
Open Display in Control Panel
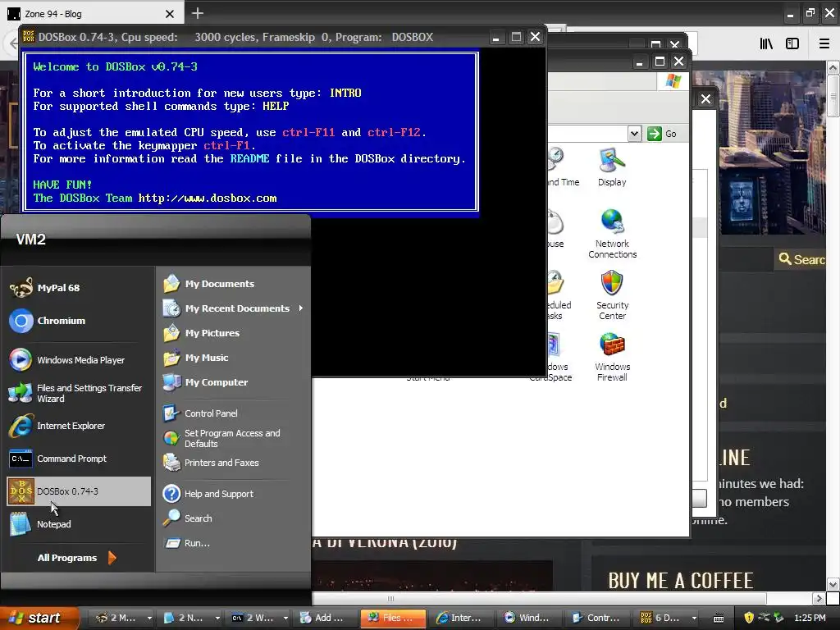coord(612,167)
